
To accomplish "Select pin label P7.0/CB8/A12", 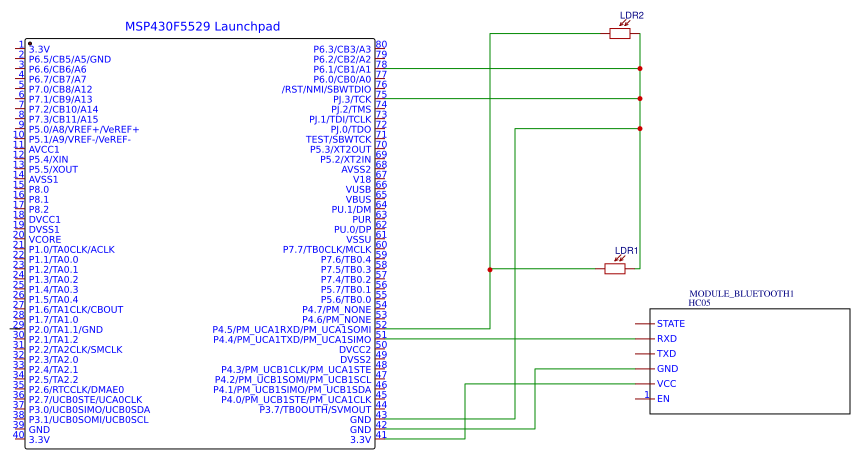I will click(x=60, y=89).
